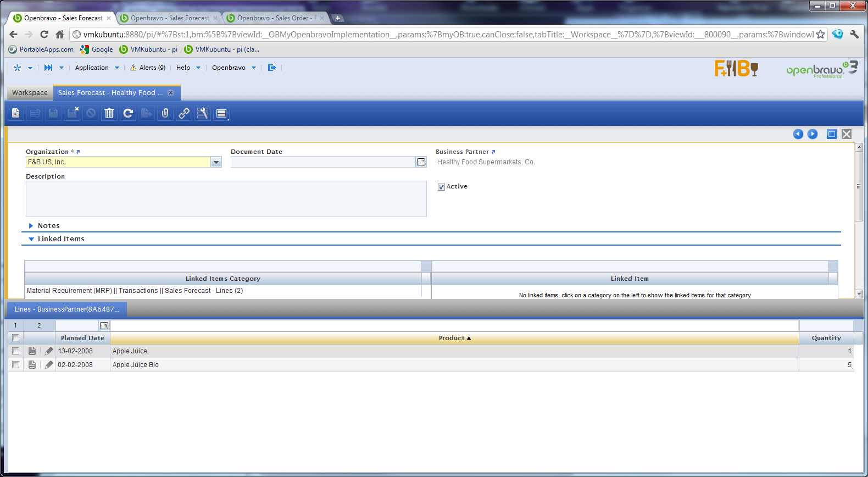Reload the browser page
The width and height of the screenshot is (868, 477).
click(x=44, y=34)
